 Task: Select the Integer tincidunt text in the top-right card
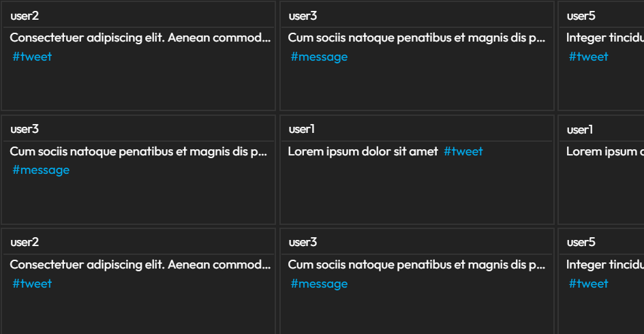604,37
